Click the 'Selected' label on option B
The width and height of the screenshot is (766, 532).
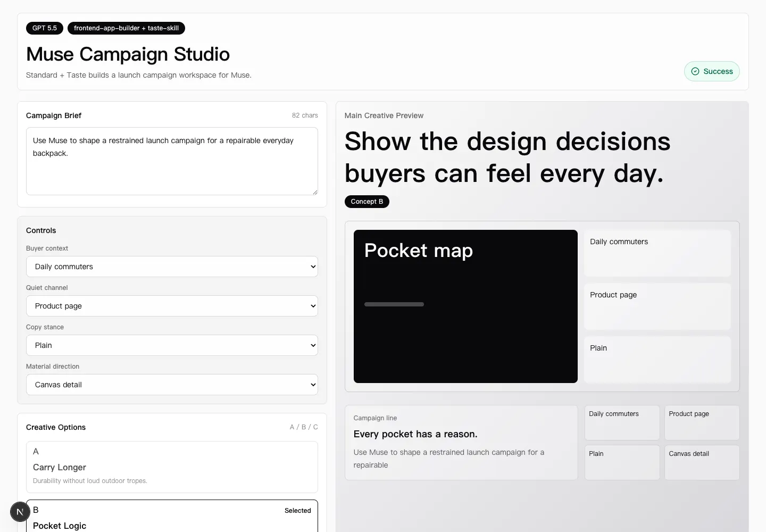click(298, 511)
